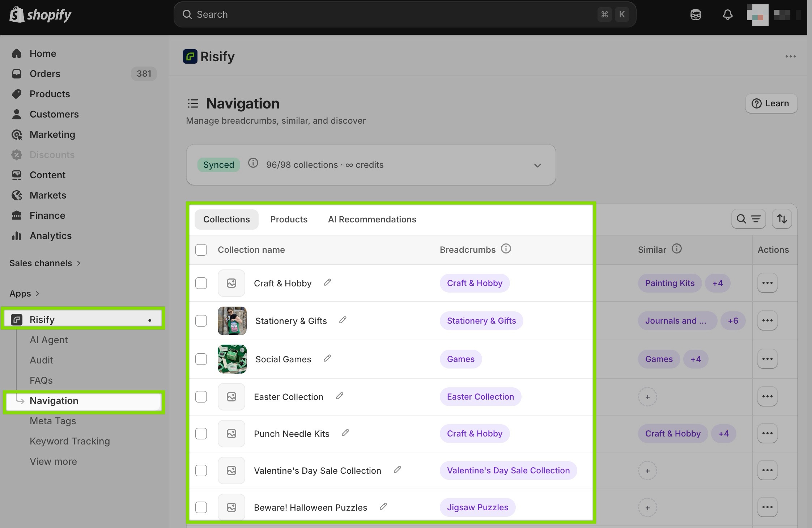Screen dimensions: 812x528
Task: Click Journals and ... similar tag
Action: click(x=677, y=321)
